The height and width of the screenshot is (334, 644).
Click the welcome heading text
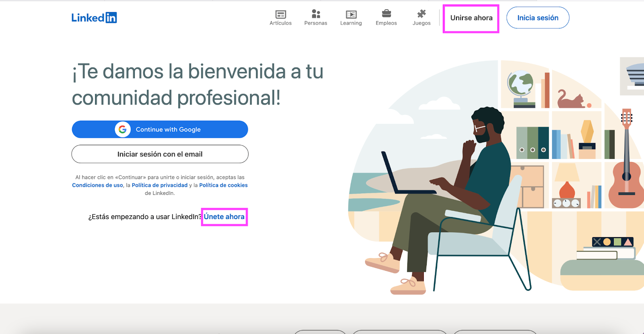click(198, 84)
